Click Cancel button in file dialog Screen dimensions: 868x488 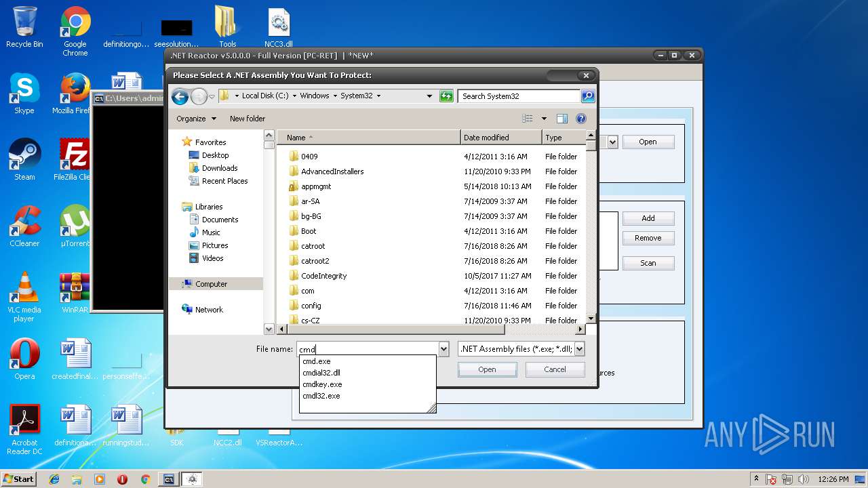tap(555, 369)
